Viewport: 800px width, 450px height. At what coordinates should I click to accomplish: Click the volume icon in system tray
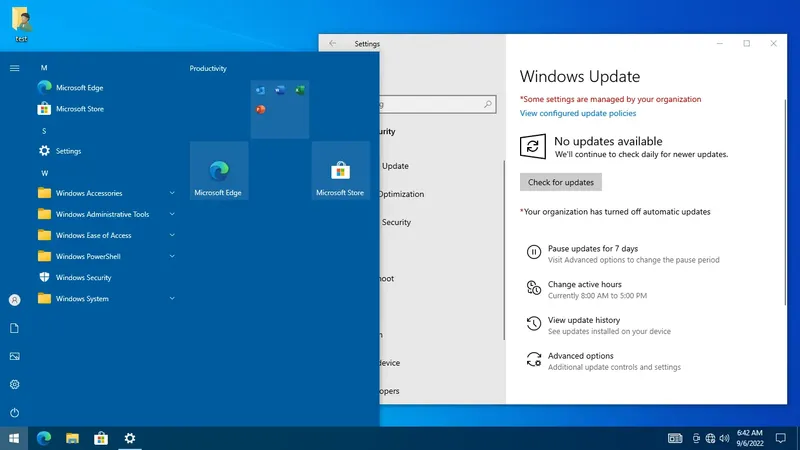[724, 438]
